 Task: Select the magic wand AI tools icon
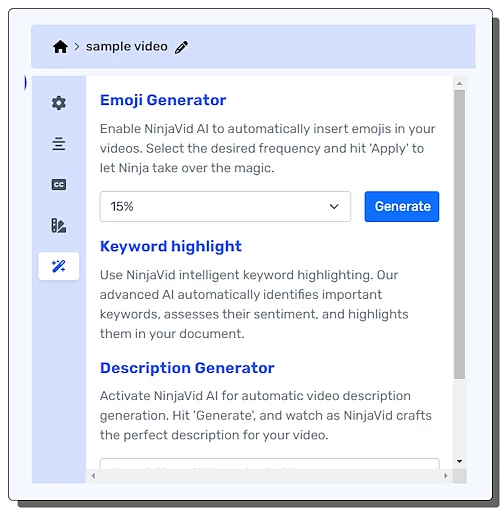59,266
